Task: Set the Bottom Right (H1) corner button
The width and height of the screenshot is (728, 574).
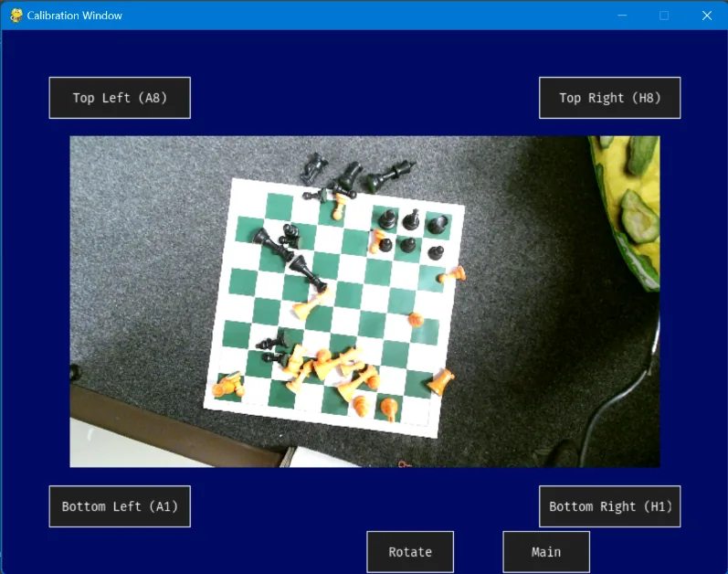Action: point(609,506)
